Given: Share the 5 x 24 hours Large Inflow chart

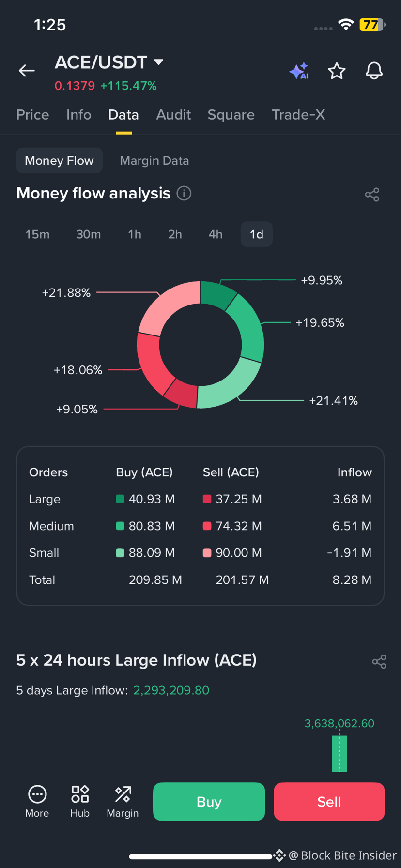Looking at the screenshot, I should (379, 662).
